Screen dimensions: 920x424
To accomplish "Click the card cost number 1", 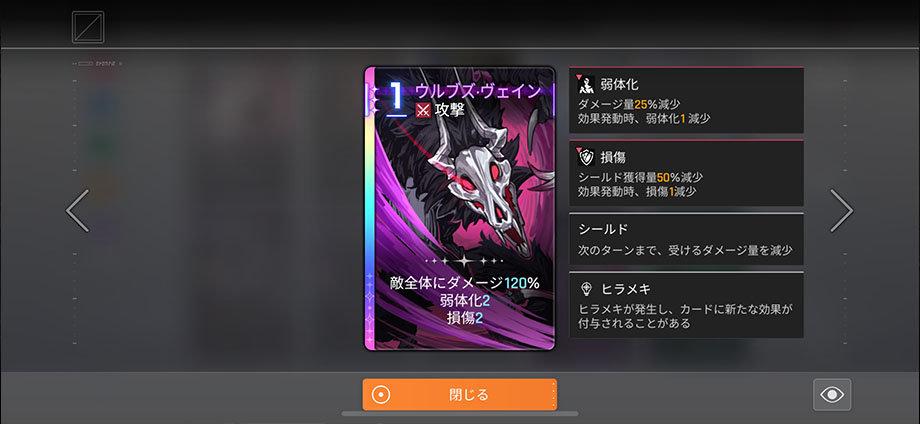I will (397, 97).
